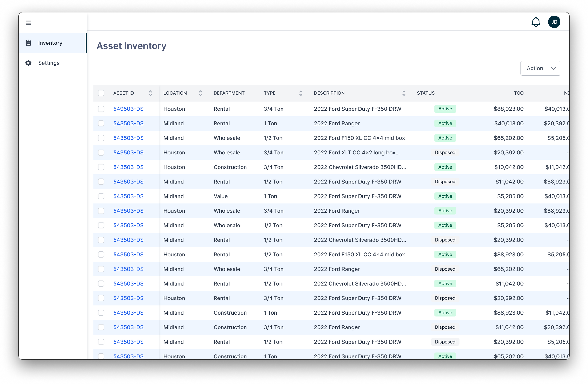
Task: Sort by Type column arrows
Action: pyautogui.click(x=301, y=93)
